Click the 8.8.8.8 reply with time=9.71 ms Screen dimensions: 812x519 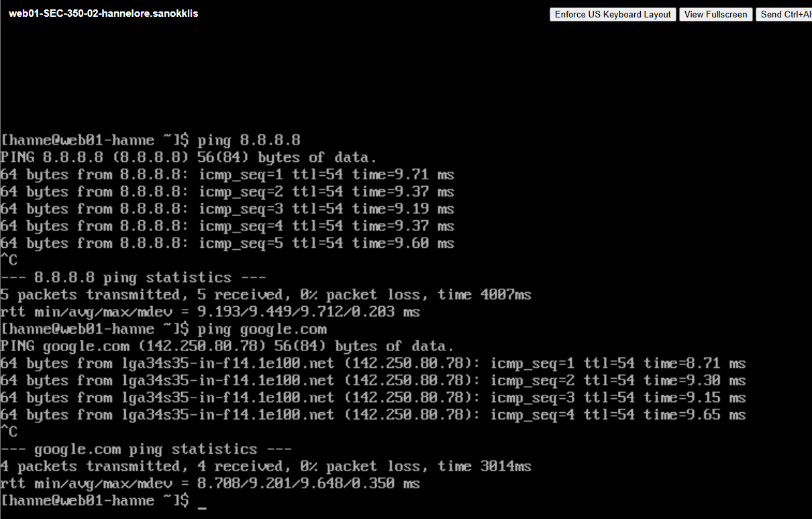tap(227, 175)
